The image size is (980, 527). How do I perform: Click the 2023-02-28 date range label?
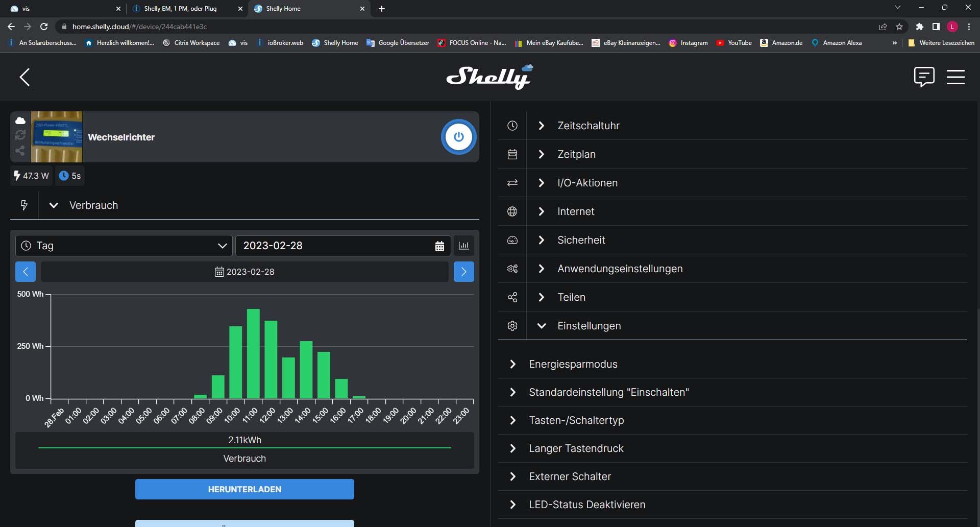pyautogui.click(x=244, y=272)
